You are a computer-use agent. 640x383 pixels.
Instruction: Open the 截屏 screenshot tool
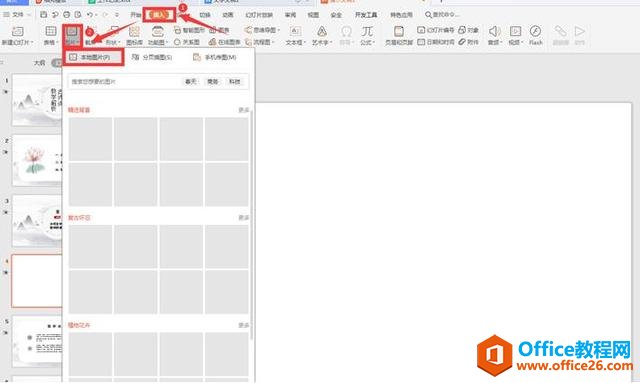point(90,37)
